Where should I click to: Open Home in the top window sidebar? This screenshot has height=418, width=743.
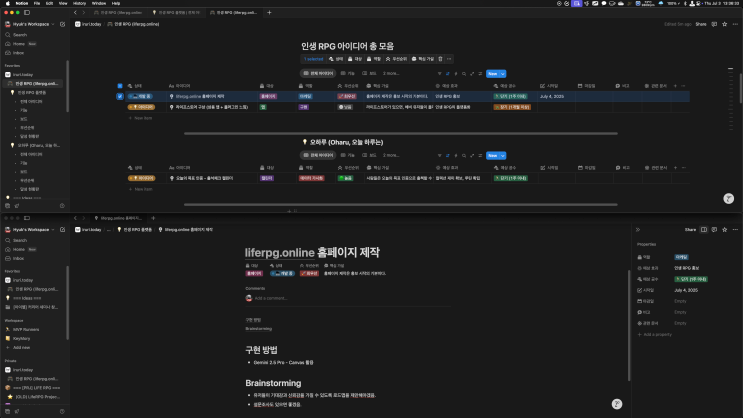point(19,44)
